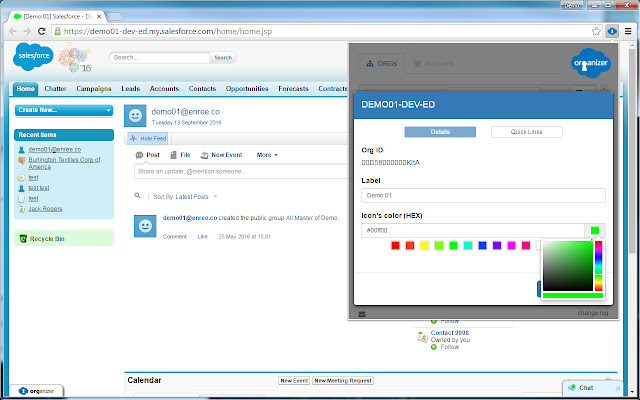Viewport: 640px width, 400px height.
Task: Select the blue preset color swatch
Action: (482, 245)
